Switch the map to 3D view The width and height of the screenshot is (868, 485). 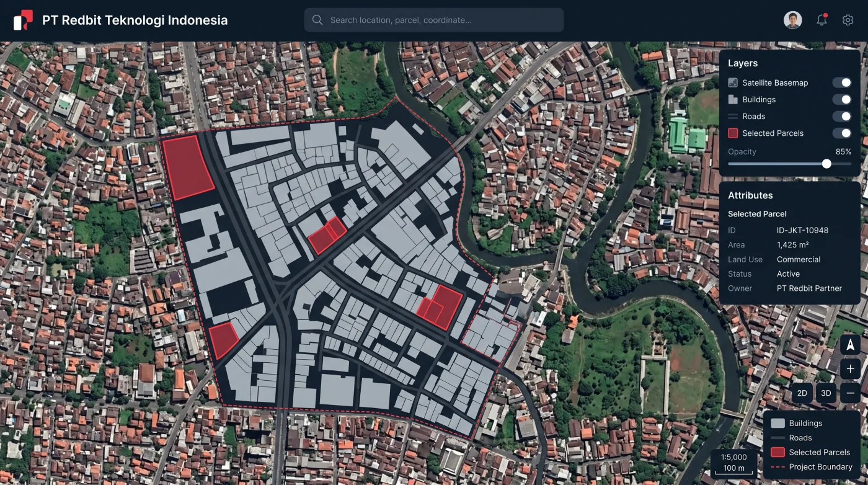[826, 393]
